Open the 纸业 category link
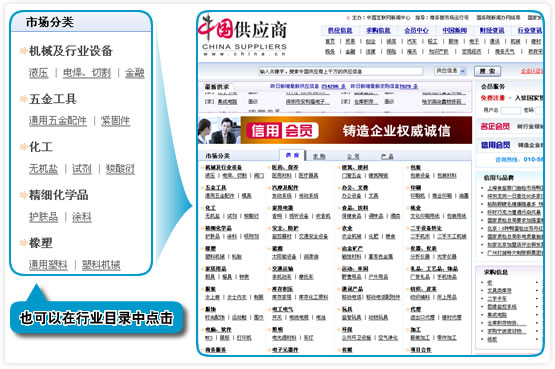 click(x=416, y=208)
